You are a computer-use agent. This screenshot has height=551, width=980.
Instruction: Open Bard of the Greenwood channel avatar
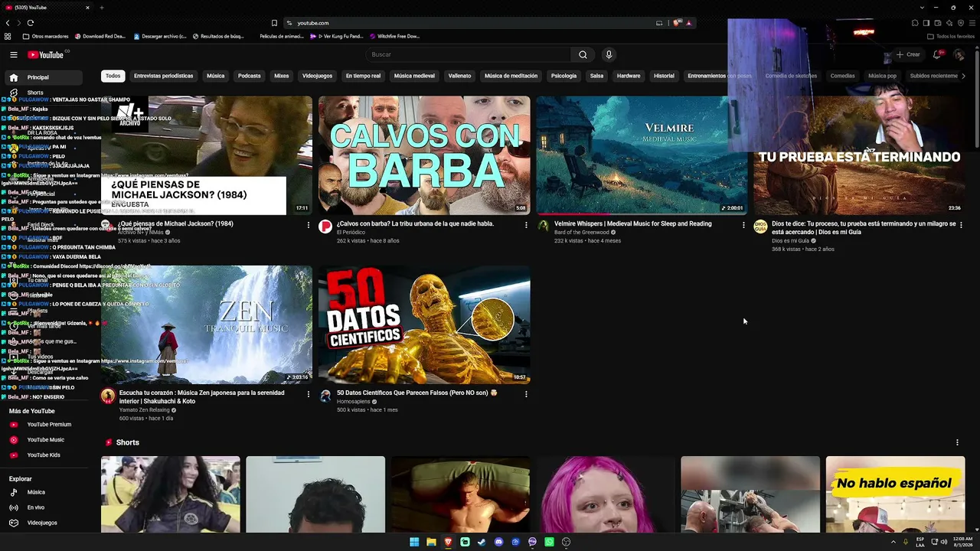[x=543, y=226]
